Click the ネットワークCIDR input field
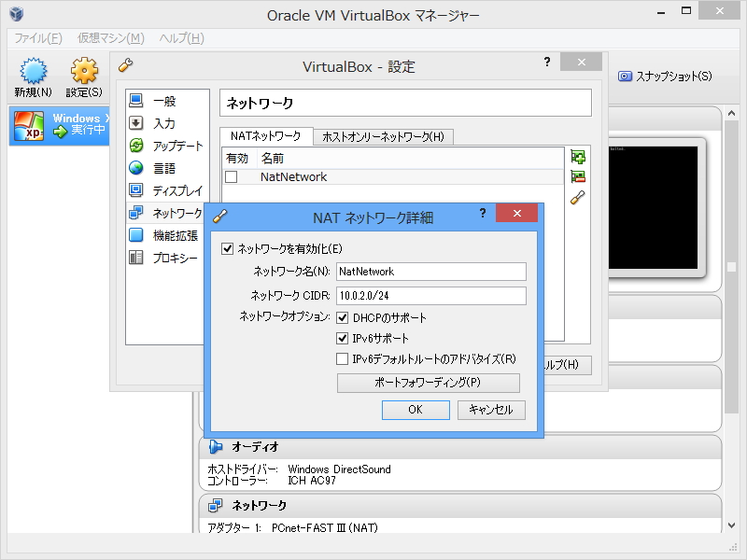The width and height of the screenshot is (747, 560). [430, 296]
